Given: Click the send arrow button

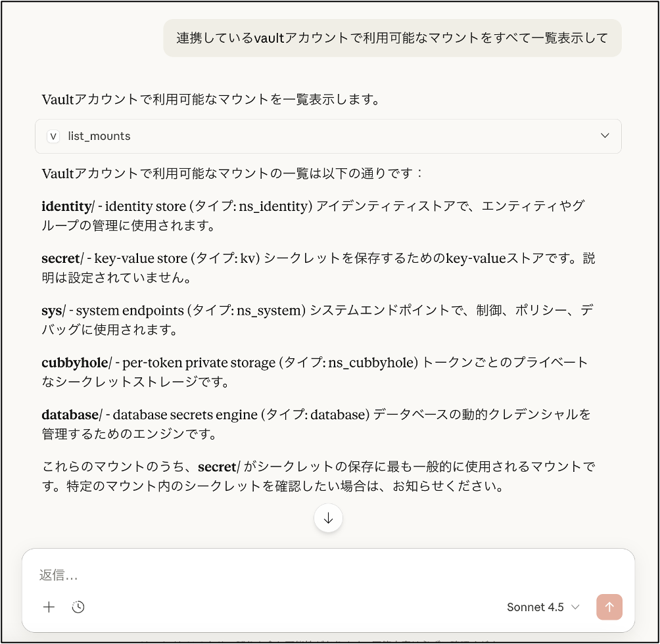Looking at the screenshot, I should [x=609, y=607].
